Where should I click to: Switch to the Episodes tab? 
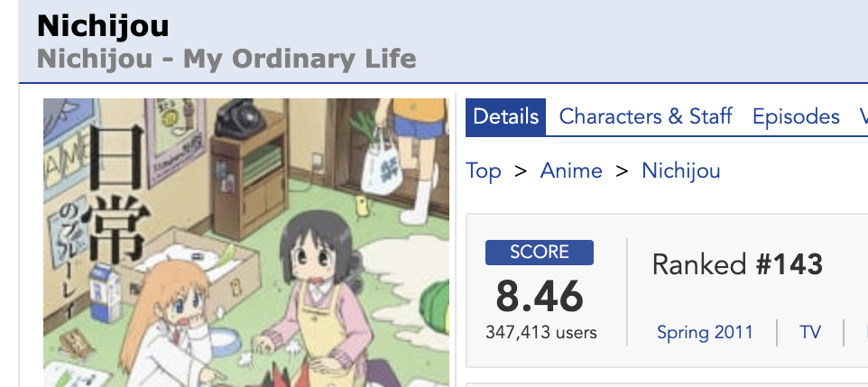pyautogui.click(x=796, y=116)
